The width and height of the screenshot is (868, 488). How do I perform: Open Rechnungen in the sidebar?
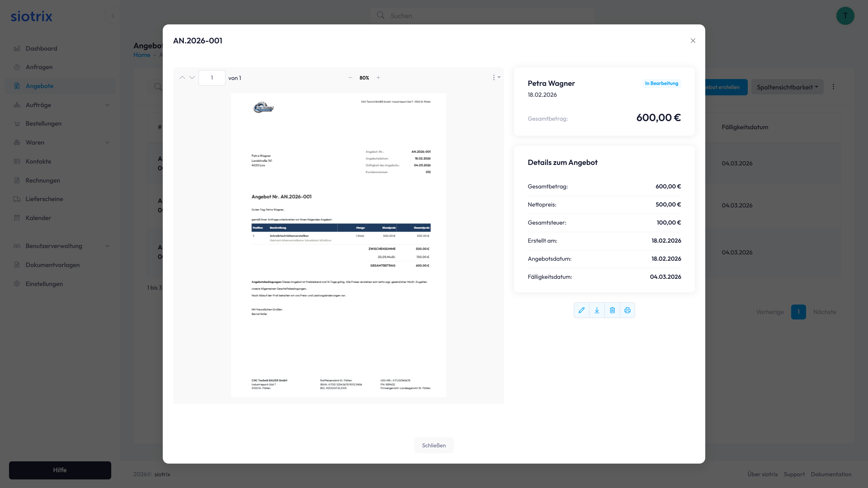point(43,180)
